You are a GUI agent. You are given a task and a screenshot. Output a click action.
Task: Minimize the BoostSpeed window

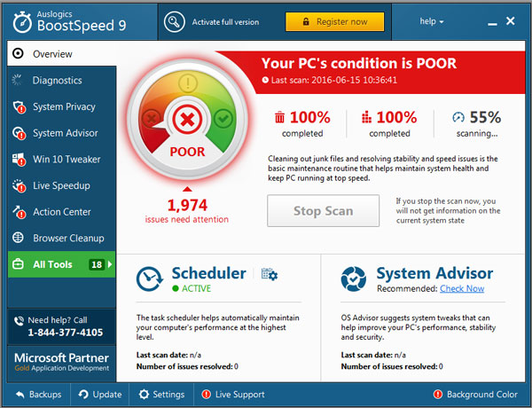[x=492, y=24]
